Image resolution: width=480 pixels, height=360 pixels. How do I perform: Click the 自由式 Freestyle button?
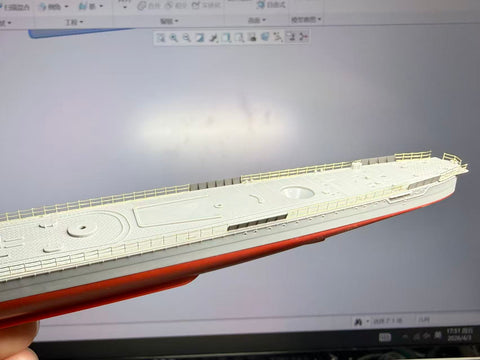tap(271, 5)
